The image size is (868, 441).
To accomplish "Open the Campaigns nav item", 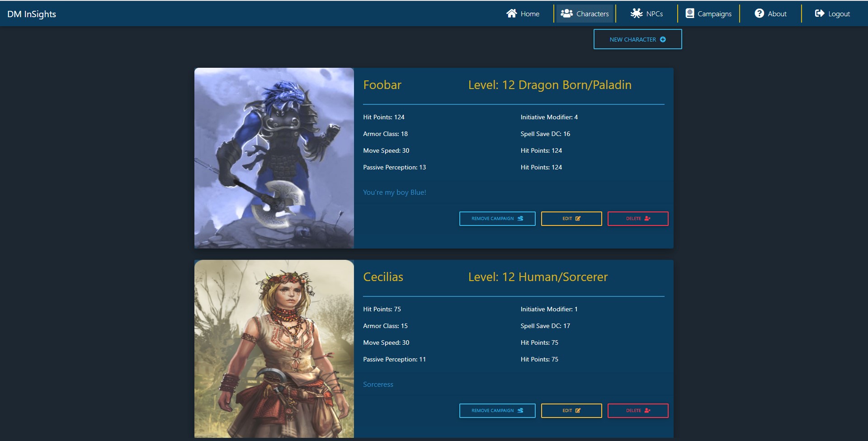I will pyautogui.click(x=708, y=14).
